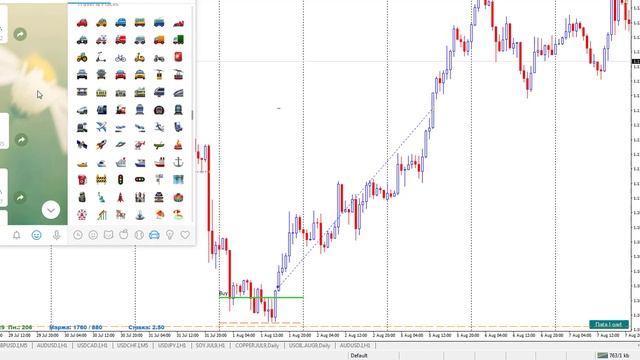Click the emoji panel scrollbar
The width and height of the screenshot is (640, 360).
[x=192, y=114]
